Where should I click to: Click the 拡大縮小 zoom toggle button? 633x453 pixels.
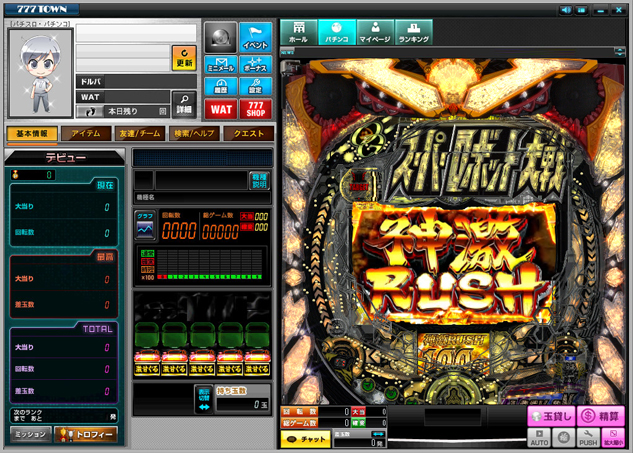pyautogui.click(x=613, y=438)
